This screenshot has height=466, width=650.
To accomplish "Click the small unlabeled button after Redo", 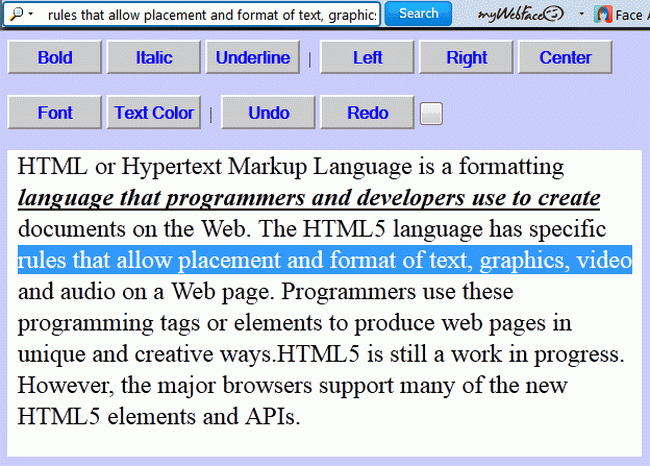I will tap(431, 114).
